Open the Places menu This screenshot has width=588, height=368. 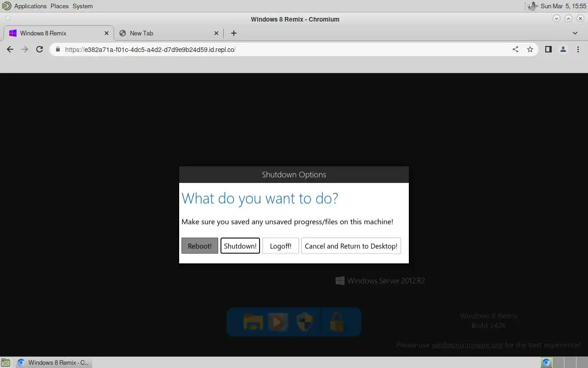[59, 6]
